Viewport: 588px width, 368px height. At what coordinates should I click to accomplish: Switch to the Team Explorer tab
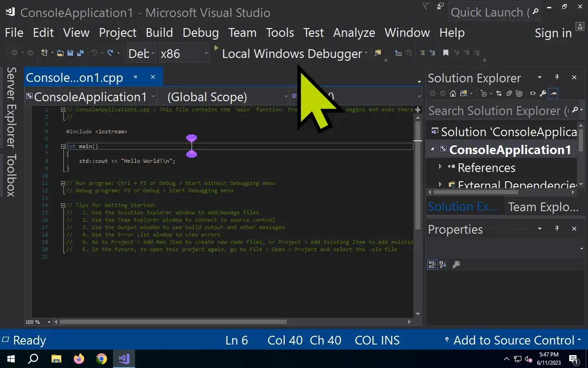click(x=543, y=207)
